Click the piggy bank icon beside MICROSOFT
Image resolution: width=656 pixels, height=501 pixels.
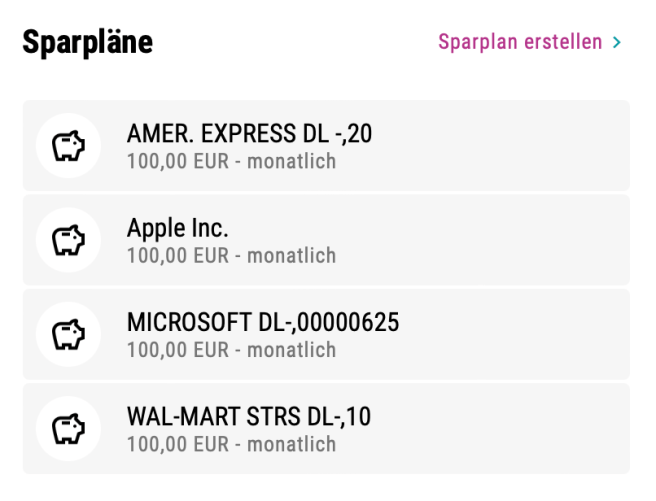click(x=68, y=334)
